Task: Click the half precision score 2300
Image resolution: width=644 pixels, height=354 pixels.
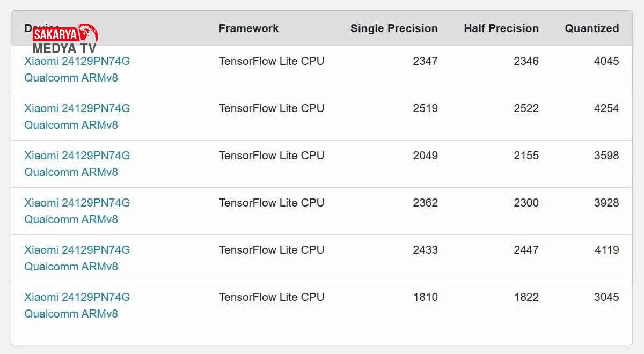Action: [526, 203]
